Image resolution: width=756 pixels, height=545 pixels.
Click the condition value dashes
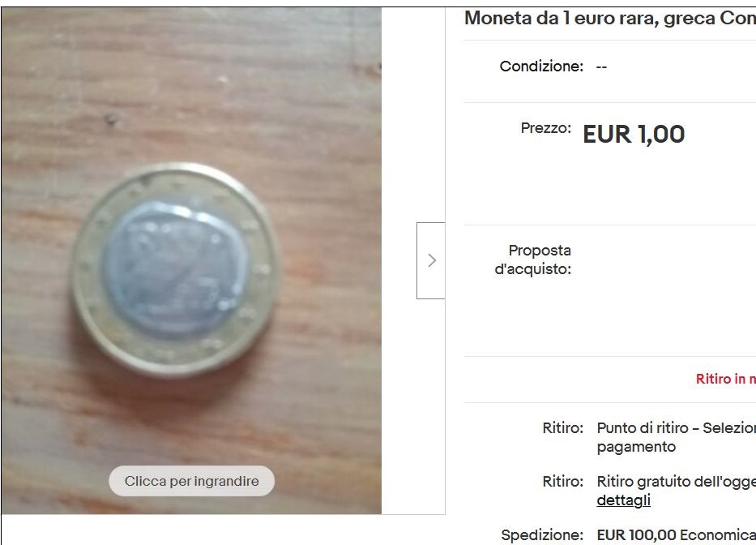601,67
